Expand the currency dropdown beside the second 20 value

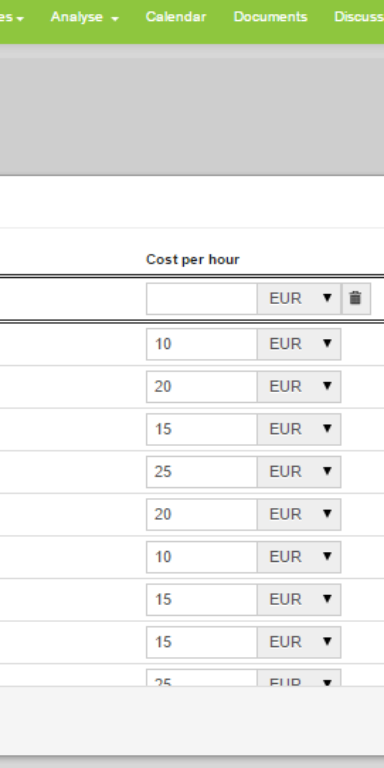pos(299,515)
